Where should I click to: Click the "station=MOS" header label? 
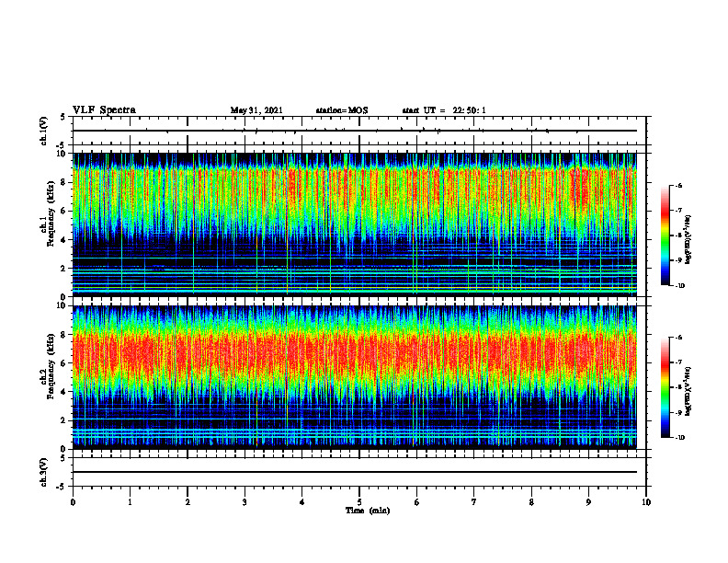click(342, 110)
